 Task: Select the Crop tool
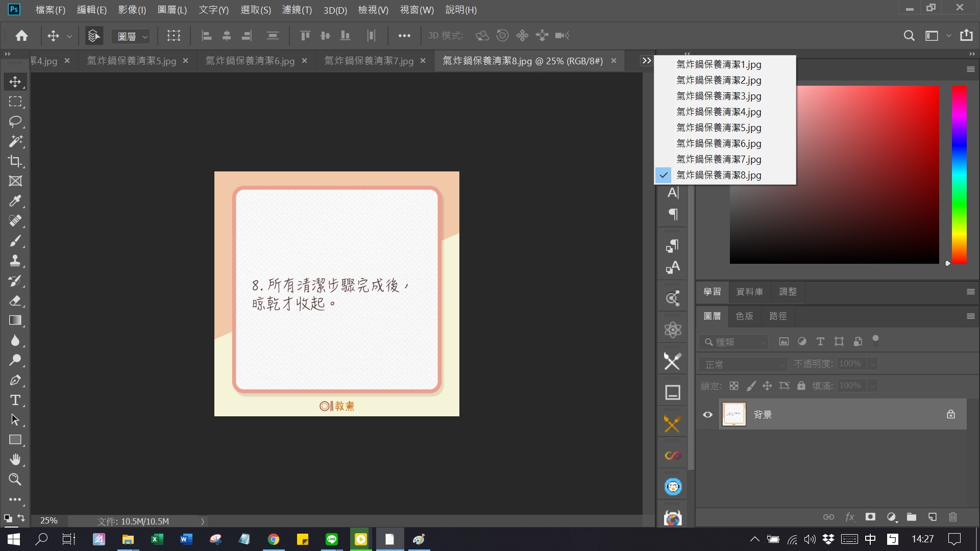(15, 161)
